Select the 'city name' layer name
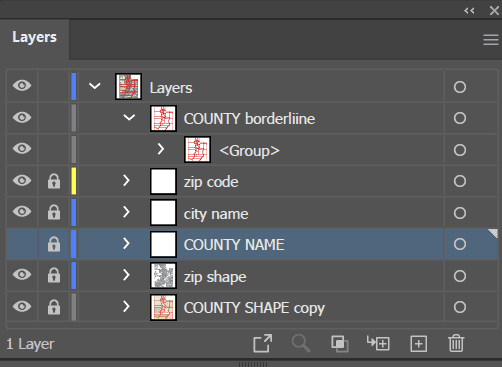Viewport: 502px width, 367px height. tap(216, 214)
